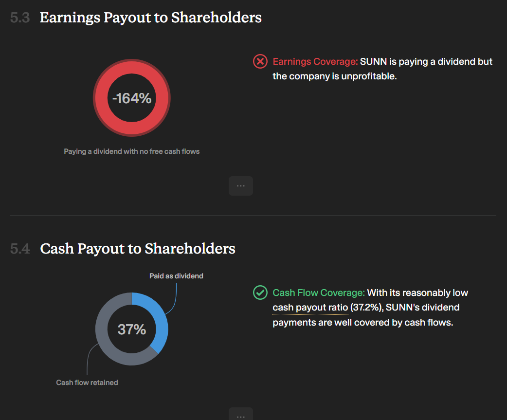
Task: Click the red X Earnings Coverage icon
Action: click(260, 61)
